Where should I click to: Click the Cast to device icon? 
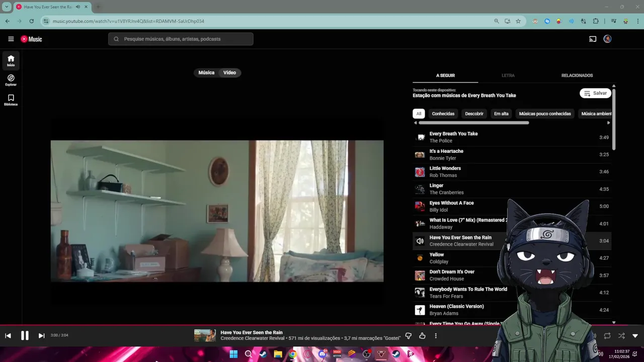(593, 39)
